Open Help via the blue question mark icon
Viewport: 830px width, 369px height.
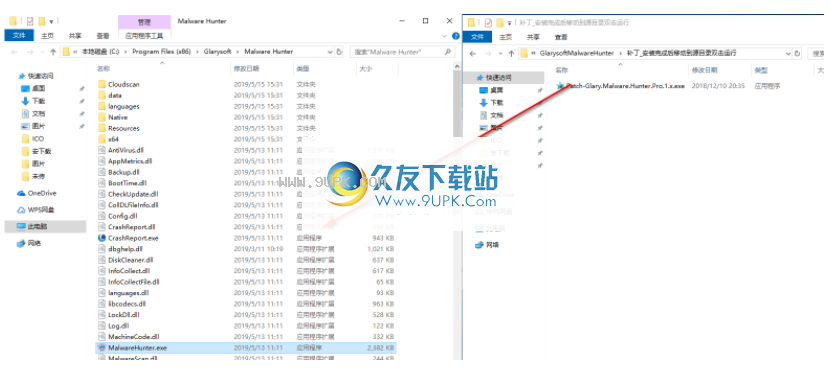tap(455, 35)
